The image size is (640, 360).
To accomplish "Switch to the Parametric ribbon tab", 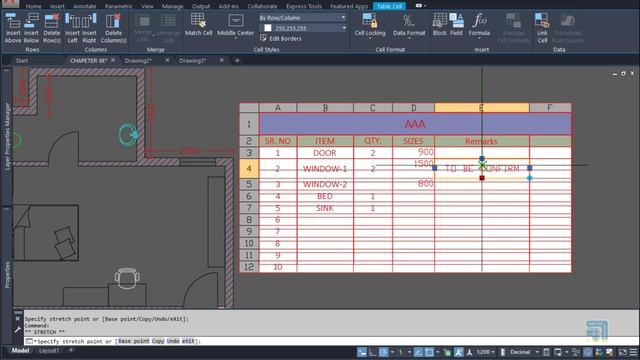I will [x=118, y=6].
